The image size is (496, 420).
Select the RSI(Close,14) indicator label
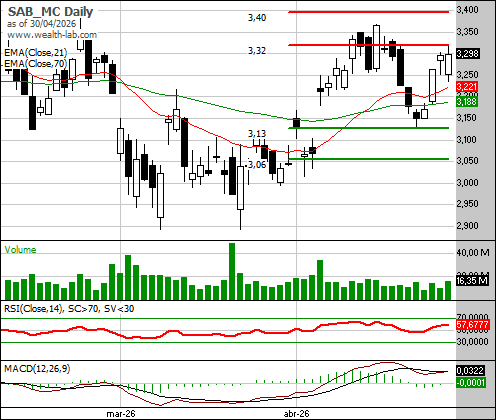point(33,309)
